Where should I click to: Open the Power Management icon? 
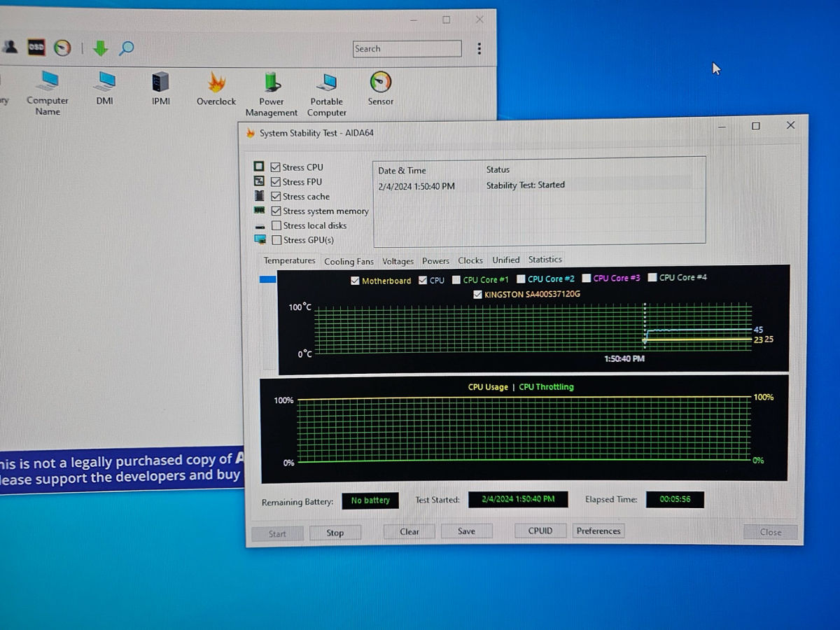pos(272,83)
